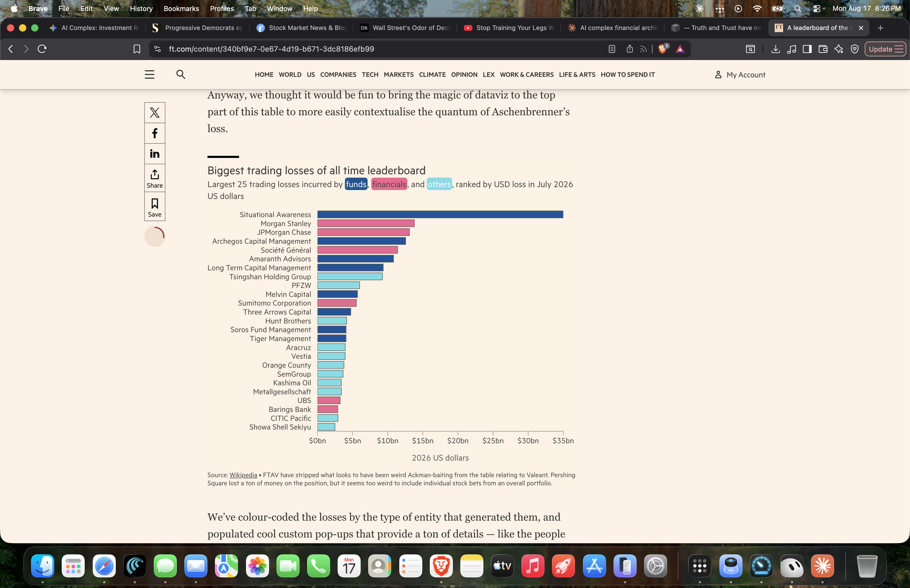The image size is (910, 588).
Task: Focus the ft.com address bar URL
Action: (271, 49)
